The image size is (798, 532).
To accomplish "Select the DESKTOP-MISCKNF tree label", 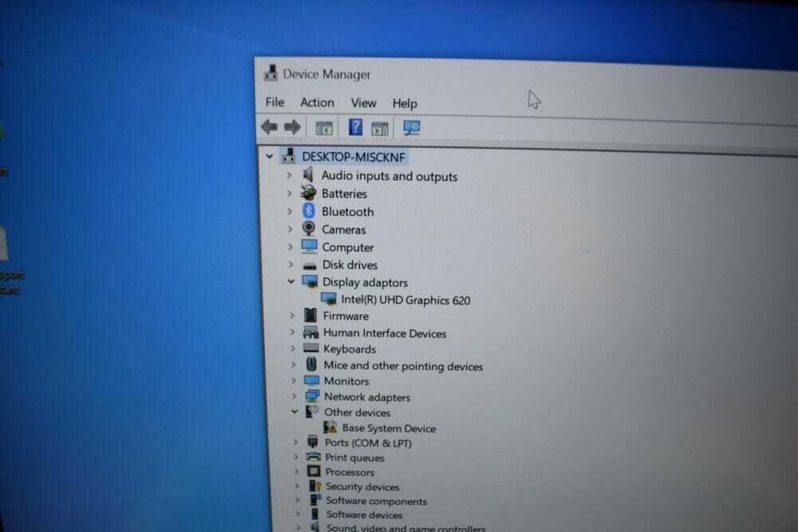I will point(354,156).
